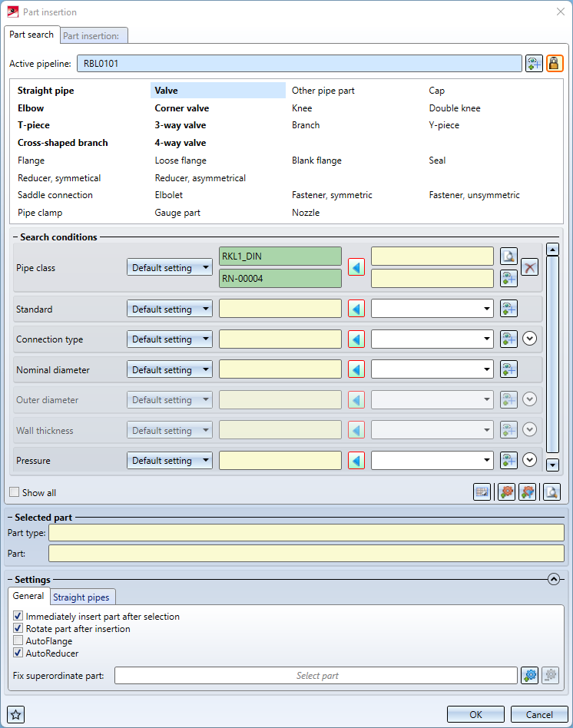573x728 pixels.
Task: Click the favorites star icon at bottom left
Action: (16, 715)
